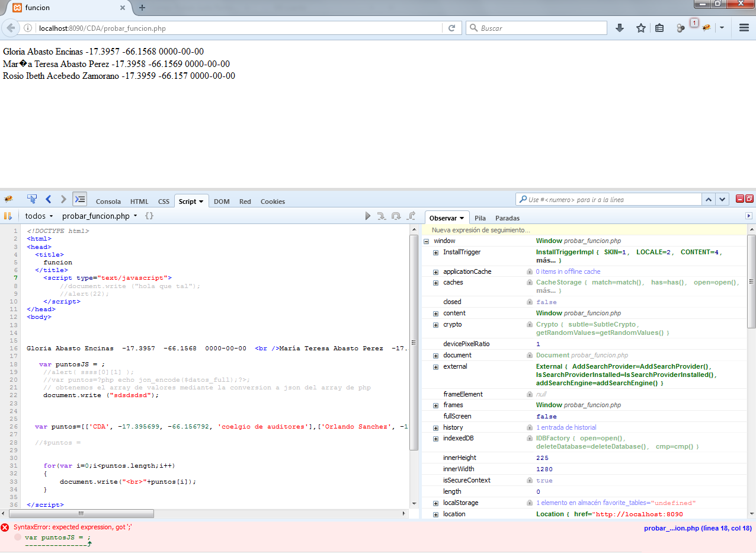Switch to the Red network tab
Screen dimensions: 756x553
tap(245, 202)
